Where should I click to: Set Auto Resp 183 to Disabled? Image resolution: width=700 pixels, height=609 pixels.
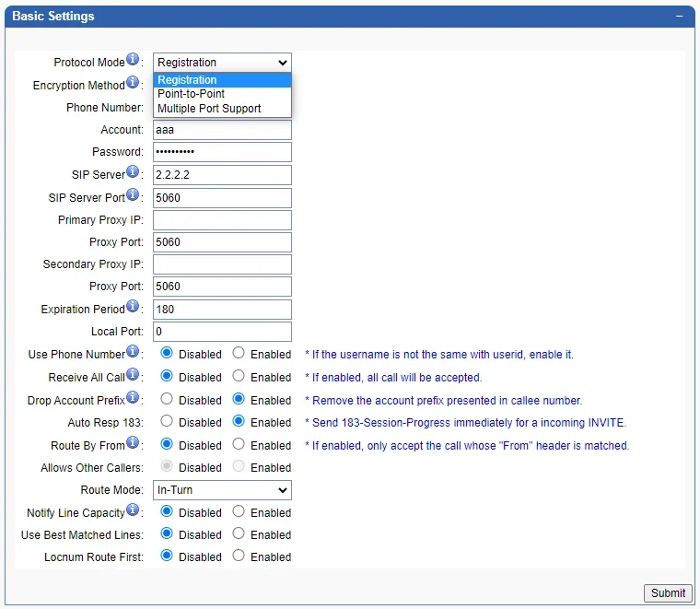click(167, 421)
